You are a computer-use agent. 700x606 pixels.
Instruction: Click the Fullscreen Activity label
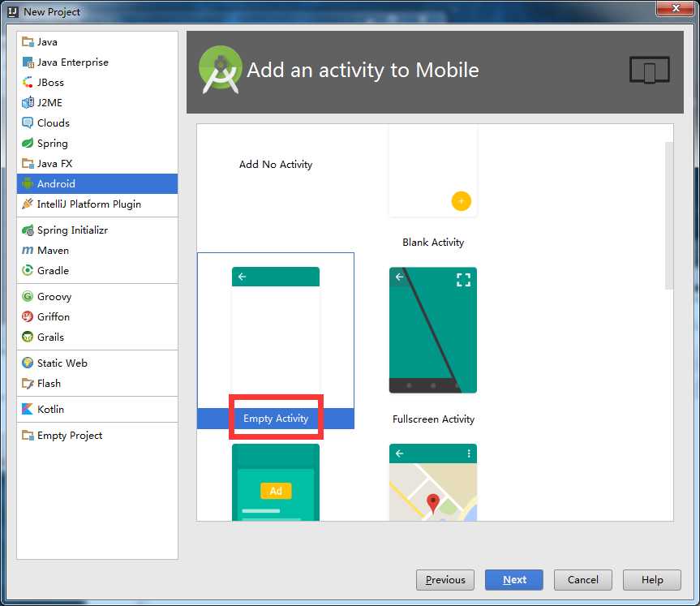click(x=433, y=419)
